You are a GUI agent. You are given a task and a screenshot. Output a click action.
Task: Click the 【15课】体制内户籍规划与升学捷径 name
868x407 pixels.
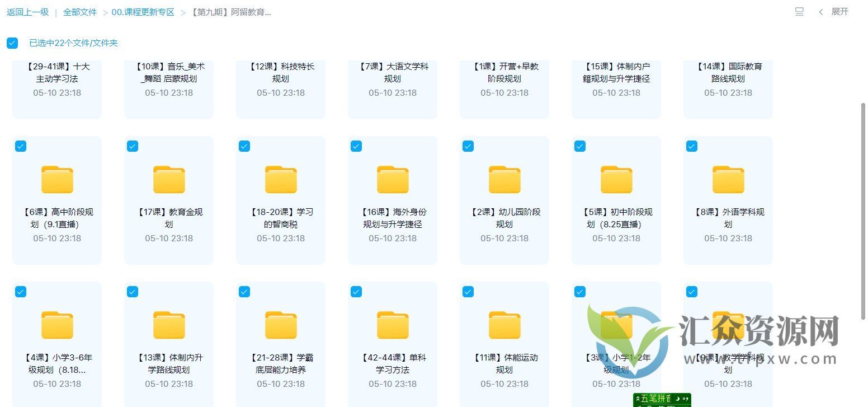[616, 73]
